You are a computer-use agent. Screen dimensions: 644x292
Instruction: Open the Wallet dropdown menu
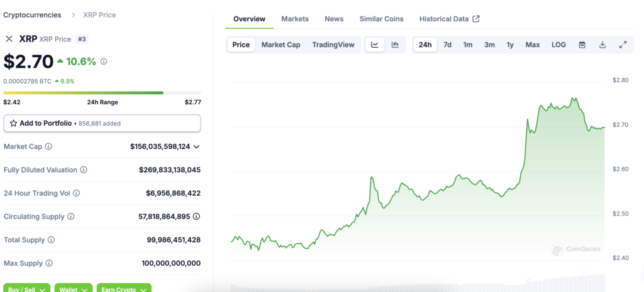click(x=73, y=289)
